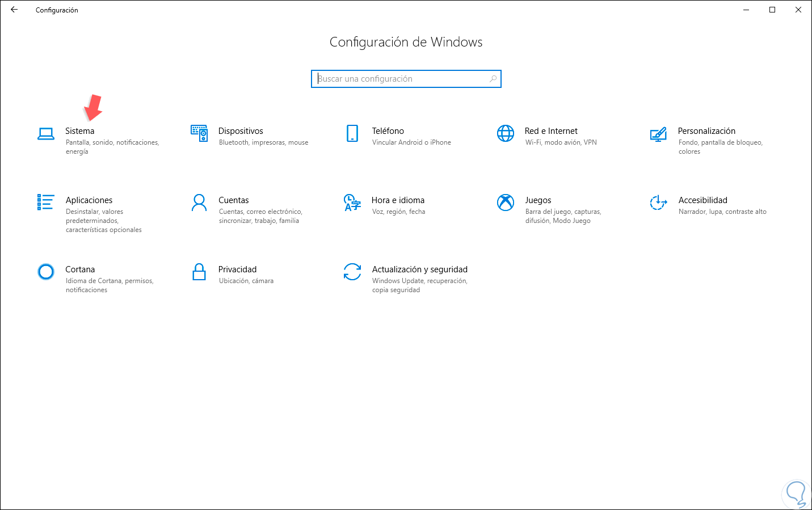The width and height of the screenshot is (812, 510).
Task: Click 'Wi-Fi, modo avión, VPN' description
Action: pyautogui.click(x=561, y=142)
